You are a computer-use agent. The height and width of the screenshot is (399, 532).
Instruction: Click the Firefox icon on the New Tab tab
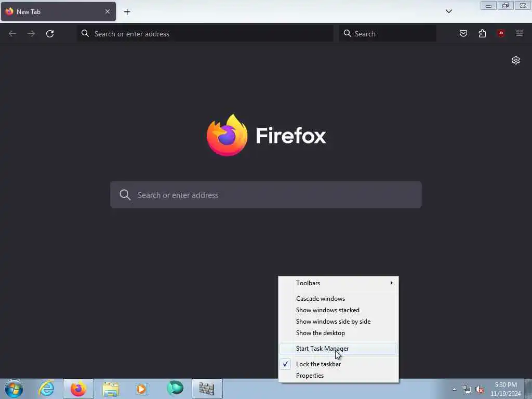[9, 11]
